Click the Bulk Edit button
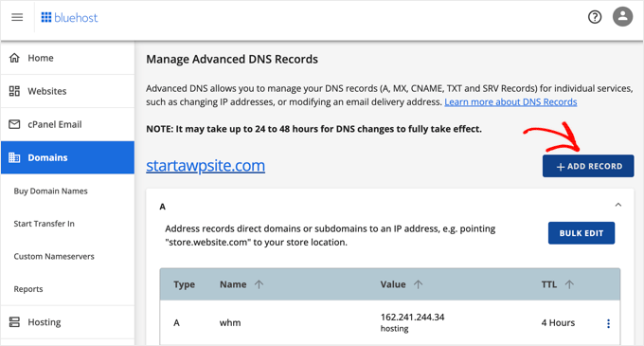 pyautogui.click(x=581, y=233)
